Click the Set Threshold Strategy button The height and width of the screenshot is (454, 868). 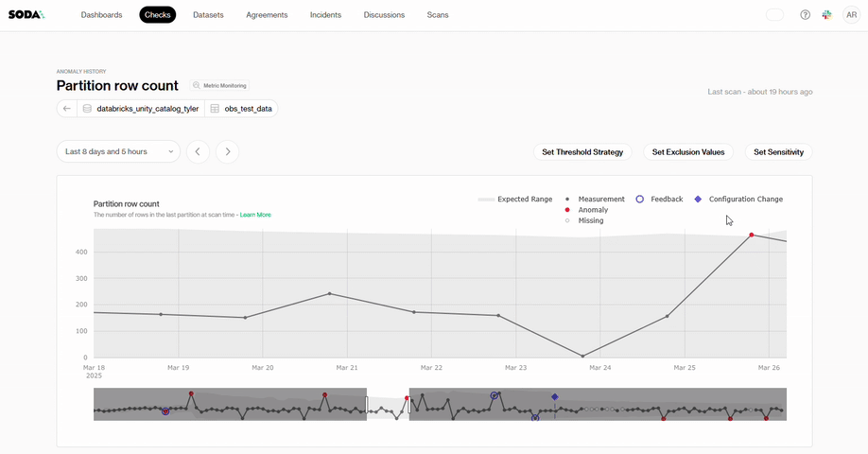(582, 152)
